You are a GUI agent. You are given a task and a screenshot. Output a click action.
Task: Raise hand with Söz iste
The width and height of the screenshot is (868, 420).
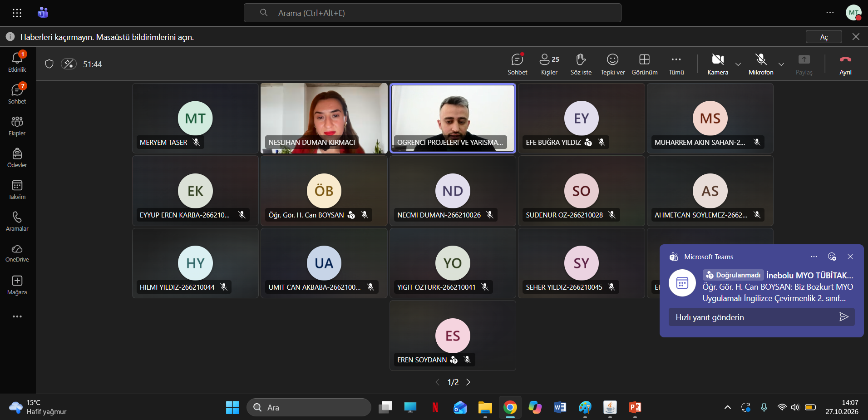pyautogui.click(x=581, y=64)
